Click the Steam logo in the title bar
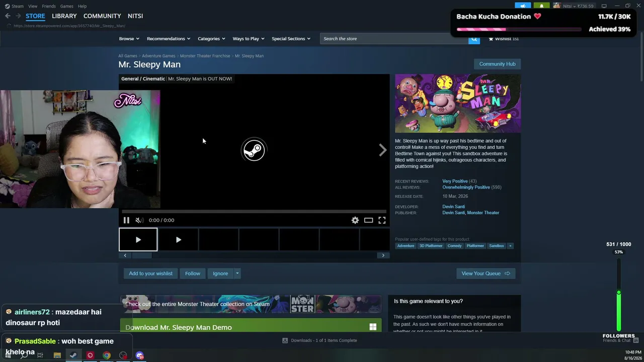This screenshot has width=644, height=362. pyautogui.click(x=7, y=6)
